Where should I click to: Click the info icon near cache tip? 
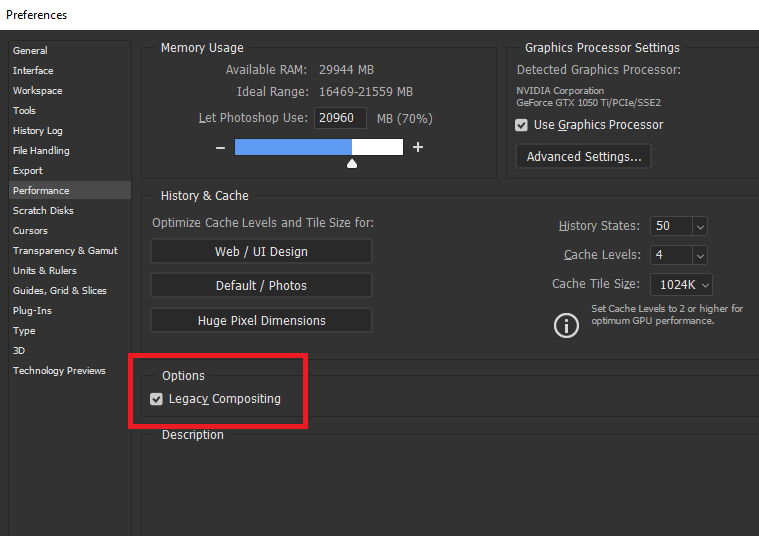coord(567,325)
